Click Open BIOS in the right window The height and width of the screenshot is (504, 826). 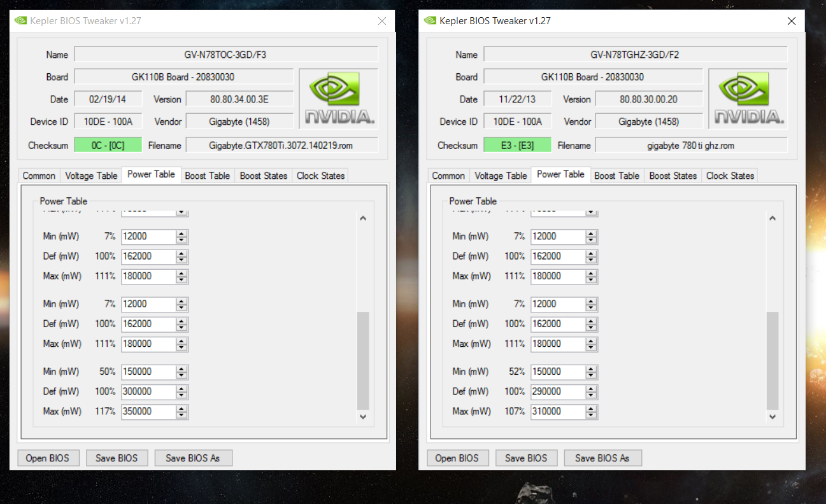[x=457, y=458]
